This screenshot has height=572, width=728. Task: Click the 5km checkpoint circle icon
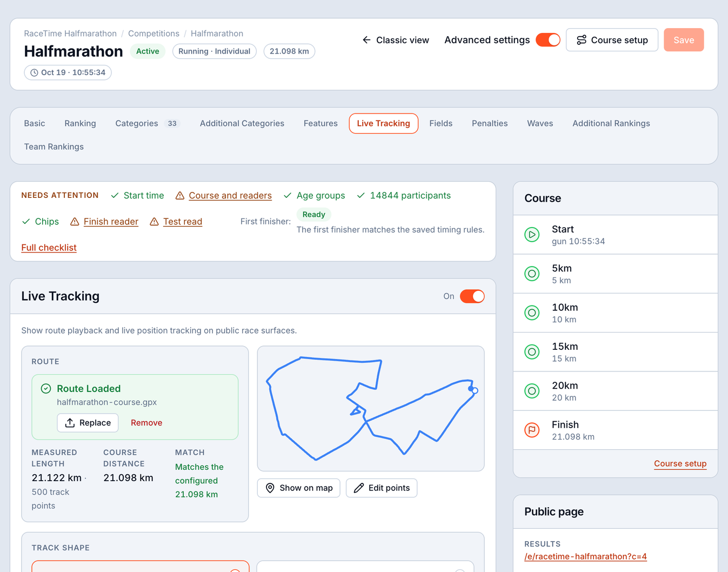point(532,274)
